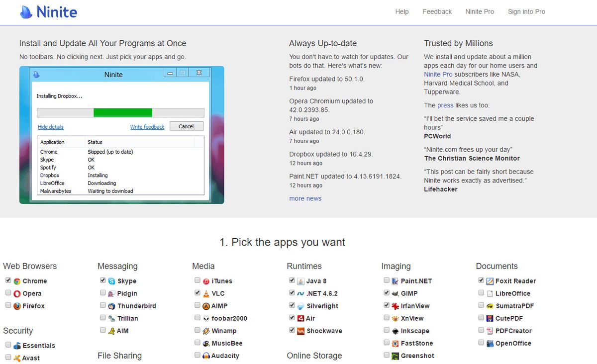Select the Chrome browser icon
The image size is (597, 364).
(17, 280)
